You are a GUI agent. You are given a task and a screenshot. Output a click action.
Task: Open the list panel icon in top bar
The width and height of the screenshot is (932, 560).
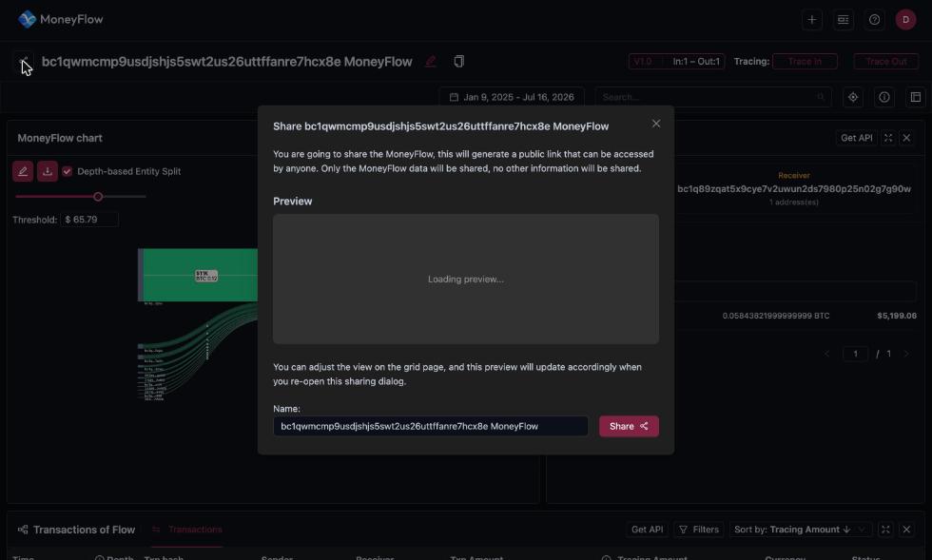[843, 20]
